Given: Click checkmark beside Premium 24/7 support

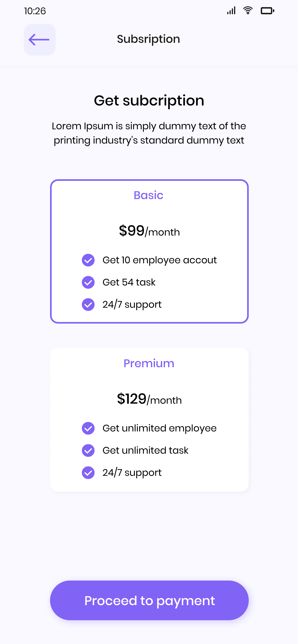Looking at the screenshot, I should pyautogui.click(x=88, y=472).
